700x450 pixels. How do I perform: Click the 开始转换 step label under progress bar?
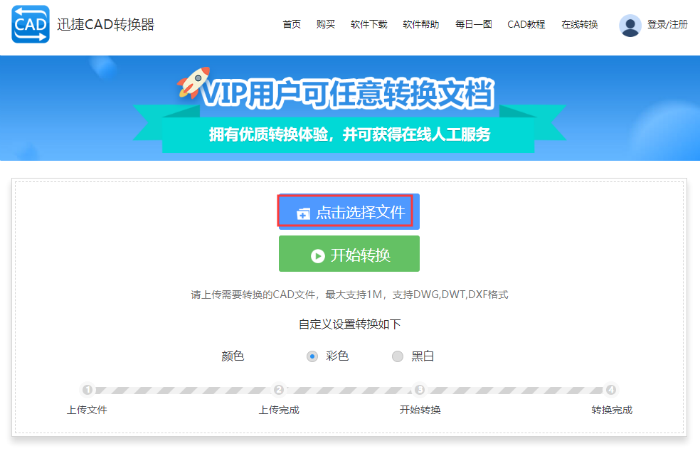(x=420, y=410)
